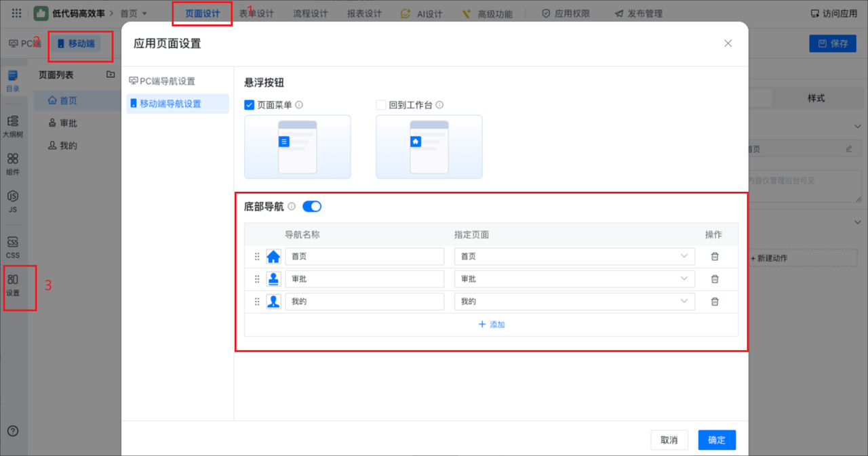
Task: Open the 流程设计 top menu tab
Action: pyautogui.click(x=310, y=14)
